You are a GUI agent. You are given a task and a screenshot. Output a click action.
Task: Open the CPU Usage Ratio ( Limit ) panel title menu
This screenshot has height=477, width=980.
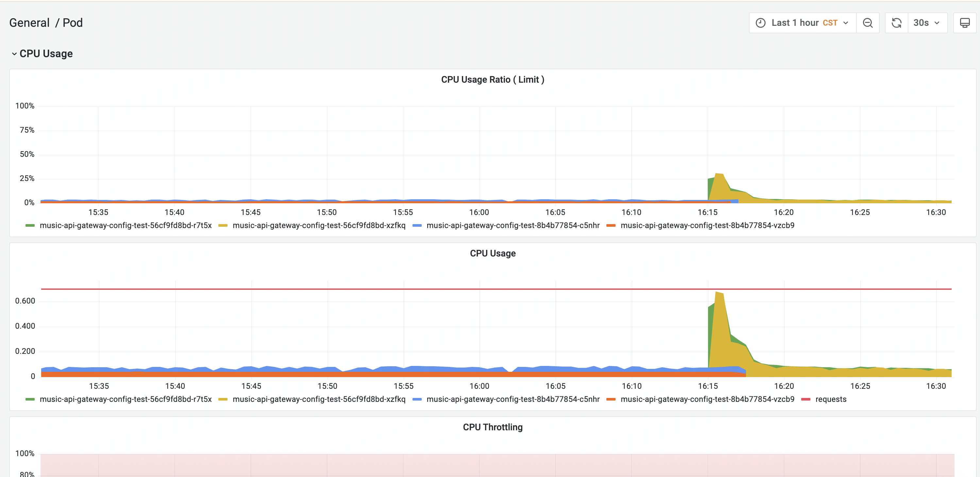[492, 79]
